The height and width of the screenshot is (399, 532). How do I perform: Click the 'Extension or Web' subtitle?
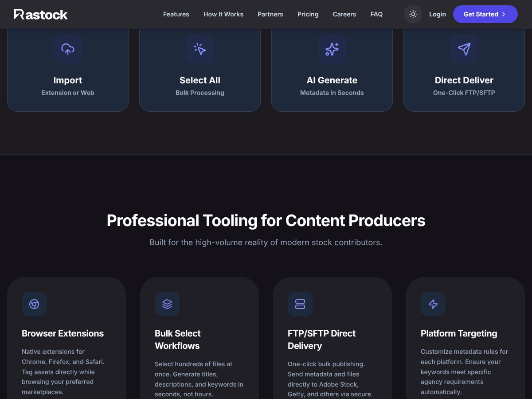68,93
